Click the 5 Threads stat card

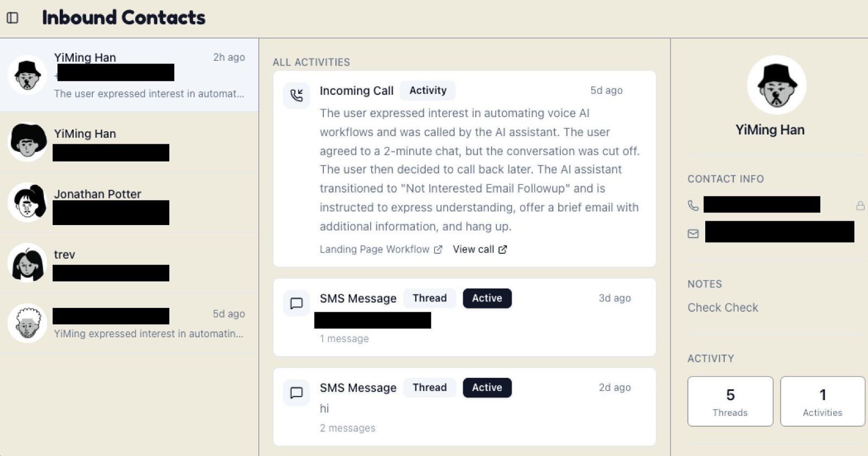click(730, 401)
